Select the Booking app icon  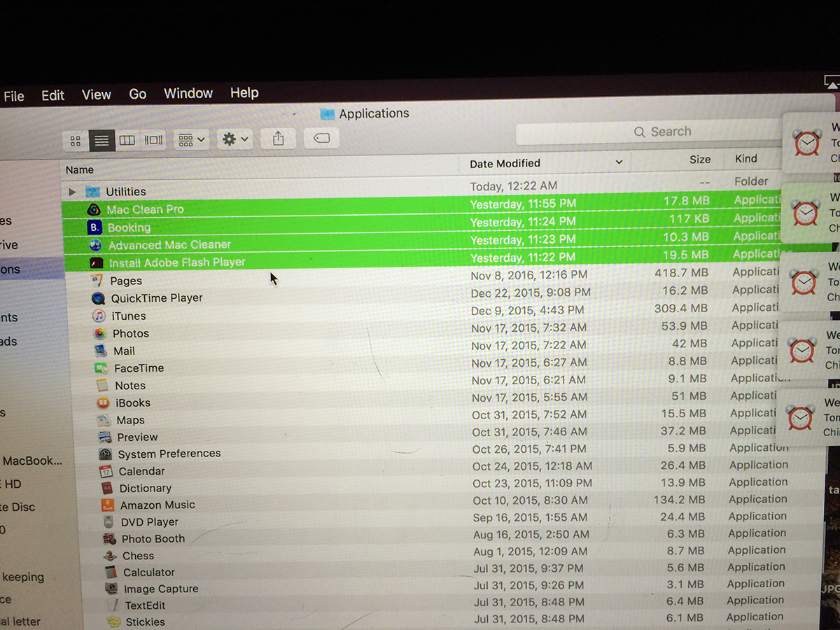click(94, 227)
